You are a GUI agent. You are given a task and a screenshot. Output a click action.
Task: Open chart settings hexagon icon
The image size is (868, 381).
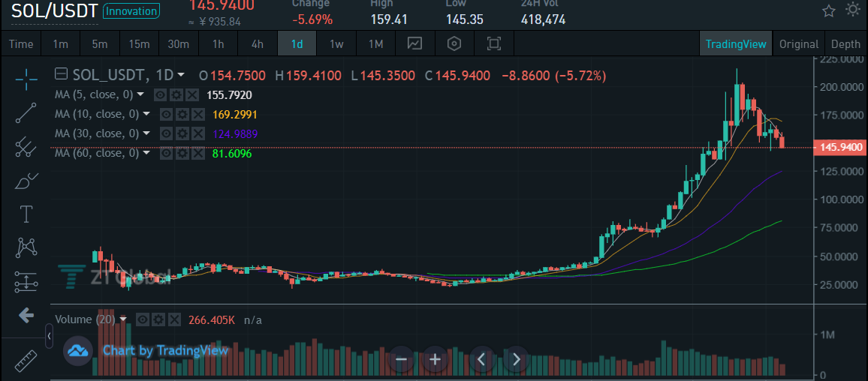[454, 43]
